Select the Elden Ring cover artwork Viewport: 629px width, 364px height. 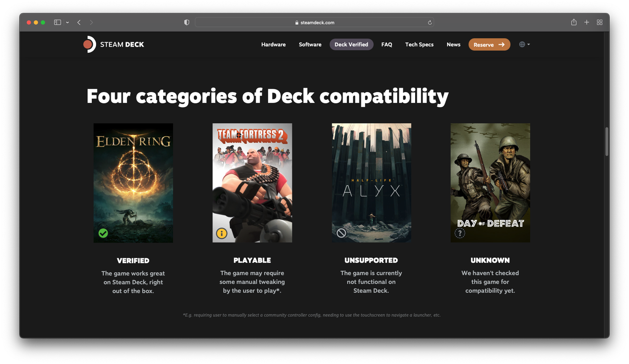tap(133, 183)
